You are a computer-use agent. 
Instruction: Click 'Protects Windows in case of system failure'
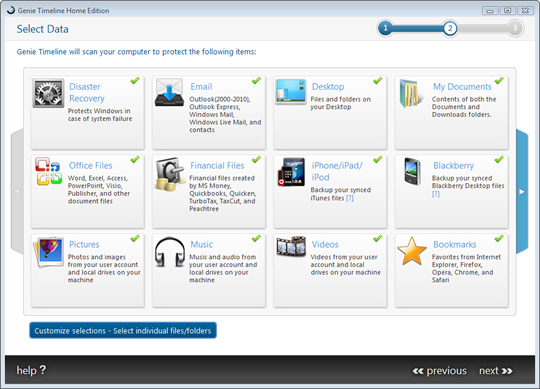pyautogui.click(x=100, y=115)
